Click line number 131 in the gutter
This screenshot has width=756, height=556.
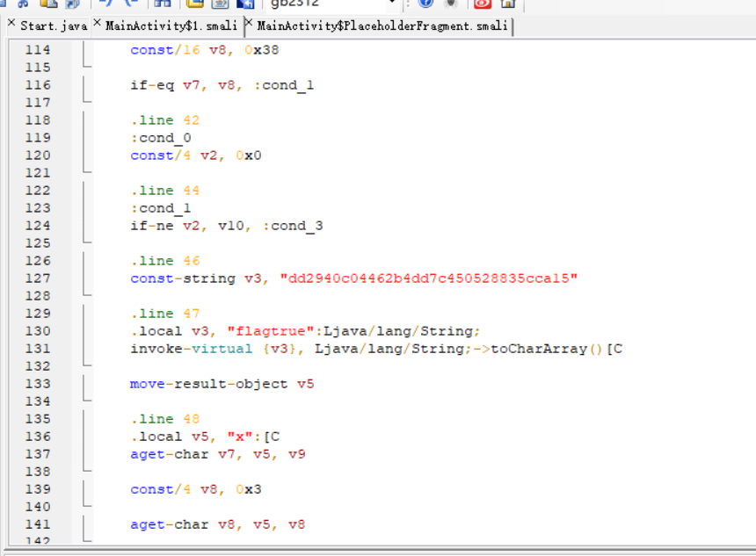tap(38, 349)
